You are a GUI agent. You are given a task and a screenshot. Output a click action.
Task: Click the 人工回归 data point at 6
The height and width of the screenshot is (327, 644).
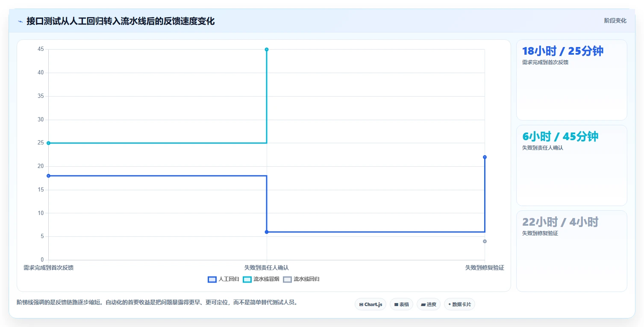(267, 232)
